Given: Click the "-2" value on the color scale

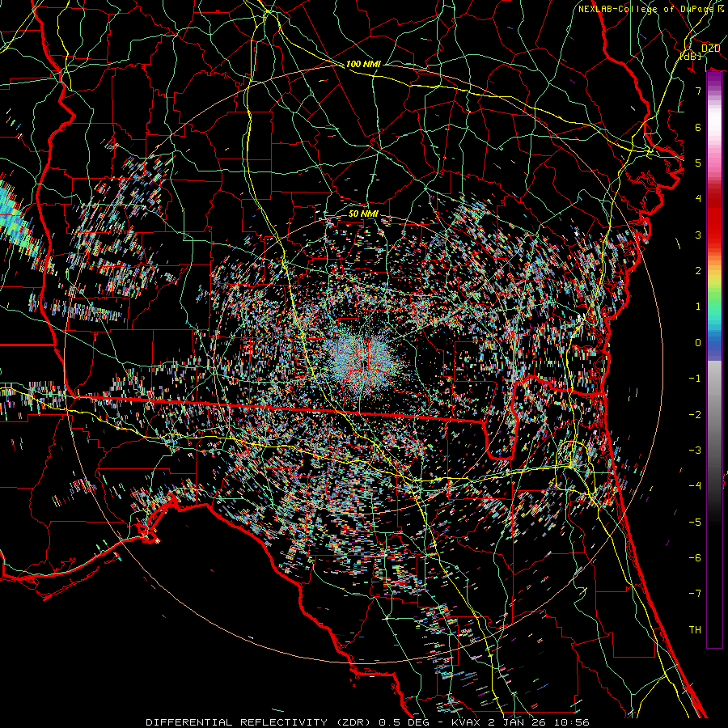Looking at the screenshot, I should (695, 415).
